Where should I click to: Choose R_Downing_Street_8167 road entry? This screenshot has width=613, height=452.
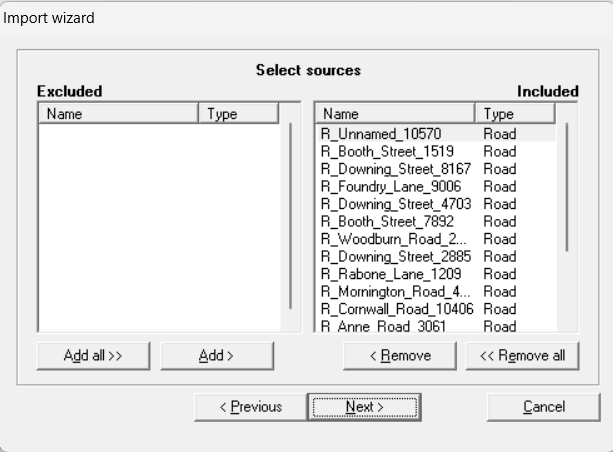tap(395, 169)
